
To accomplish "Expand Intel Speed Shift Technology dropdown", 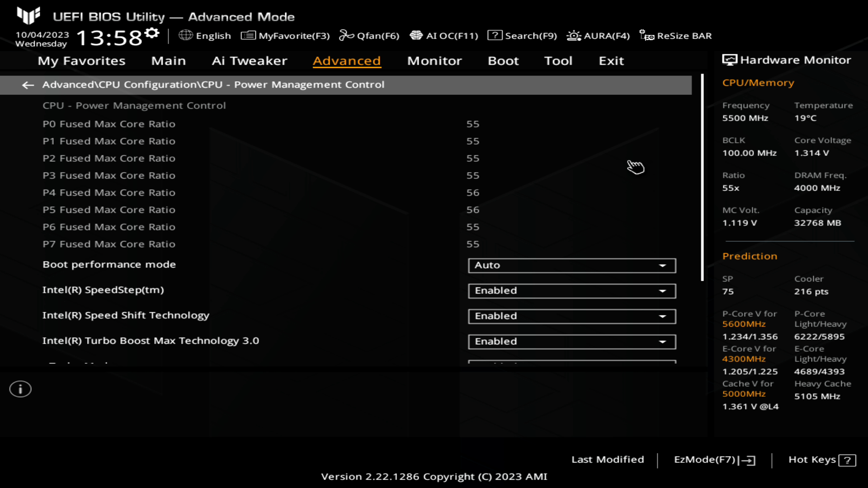I will [x=663, y=316].
